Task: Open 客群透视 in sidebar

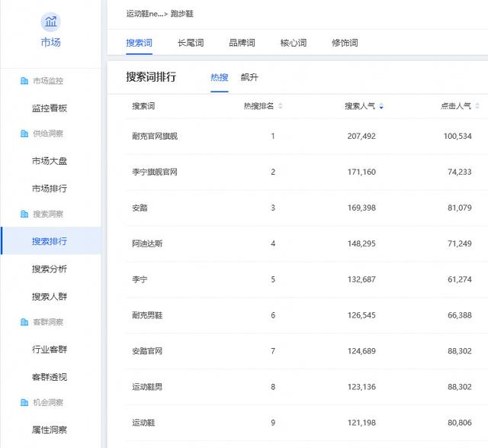Action: [x=50, y=377]
